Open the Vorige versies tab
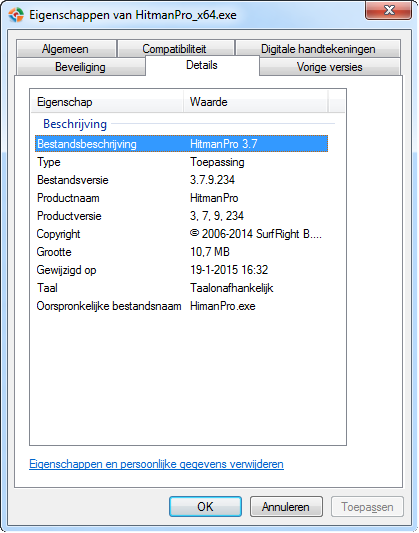This screenshot has width=419, height=533. (x=330, y=67)
